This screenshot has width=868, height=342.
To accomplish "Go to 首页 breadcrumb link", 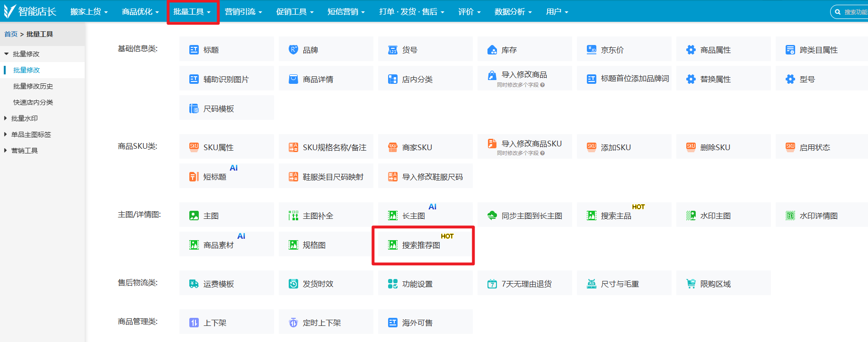I will [11, 34].
